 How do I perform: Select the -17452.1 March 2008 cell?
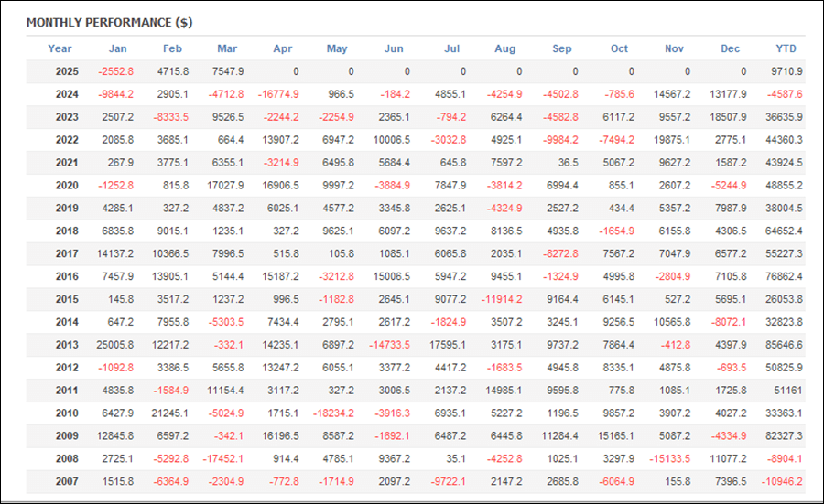click(222, 459)
